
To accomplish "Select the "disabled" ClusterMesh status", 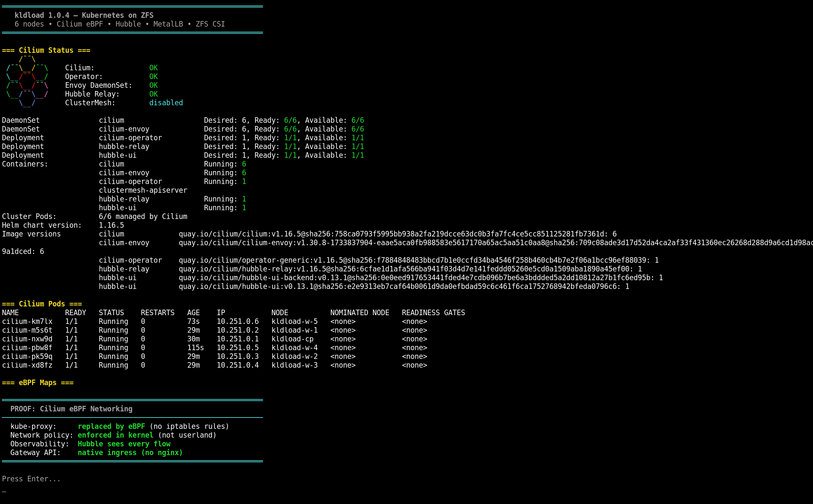I will click(166, 103).
